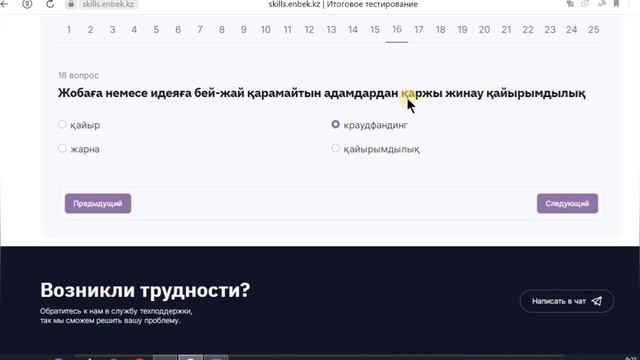This screenshot has height=360, width=640.
Task: Switch to question 5
Action: click(x=156, y=29)
